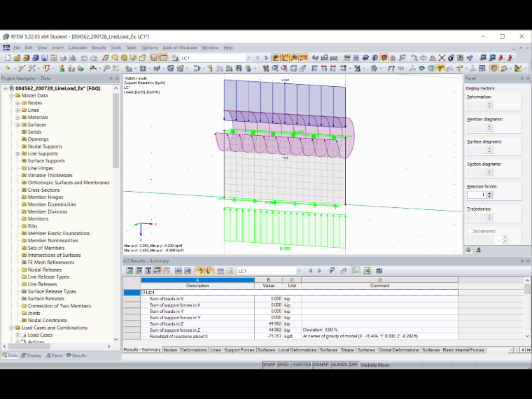Select the view in Y direction icon
This screenshot has width=532, height=399.
[x=324, y=69]
